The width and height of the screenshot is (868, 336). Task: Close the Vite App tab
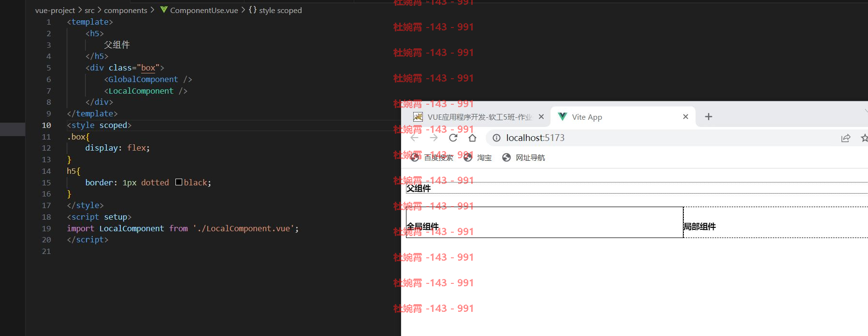[685, 117]
